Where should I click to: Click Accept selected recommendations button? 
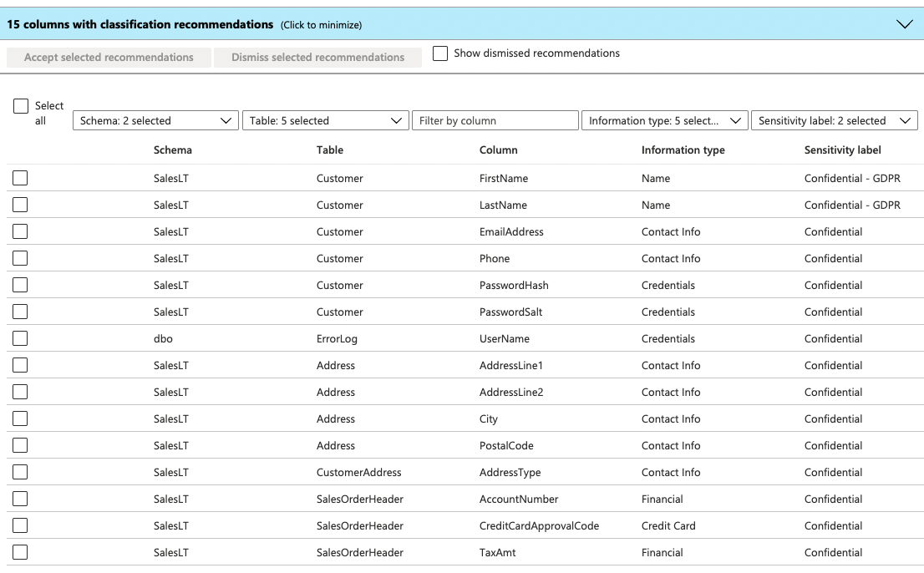pyautogui.click(x=109, y=58)
